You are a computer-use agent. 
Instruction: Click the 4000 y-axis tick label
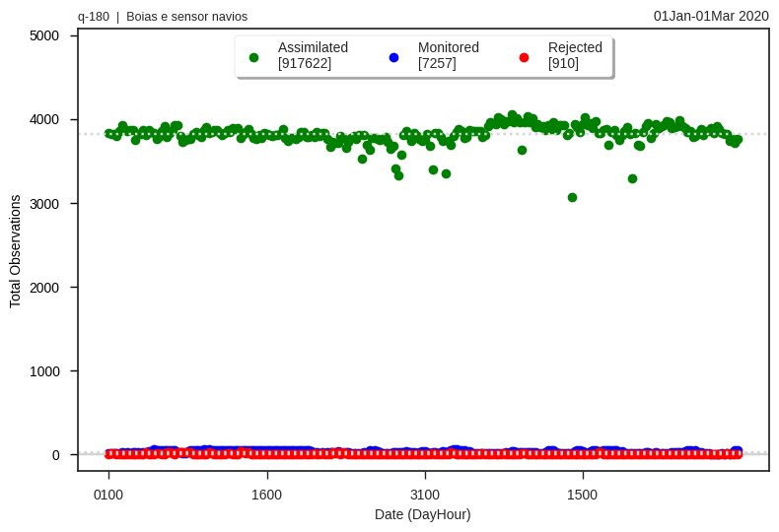44,120
